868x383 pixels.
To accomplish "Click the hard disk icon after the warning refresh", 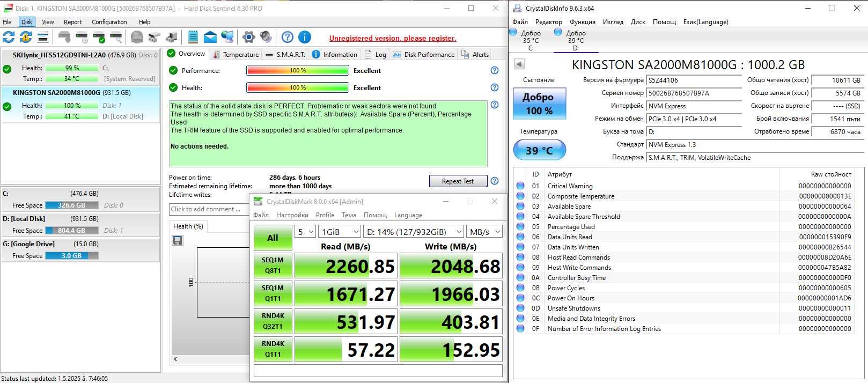I will (x=43, y=37).
